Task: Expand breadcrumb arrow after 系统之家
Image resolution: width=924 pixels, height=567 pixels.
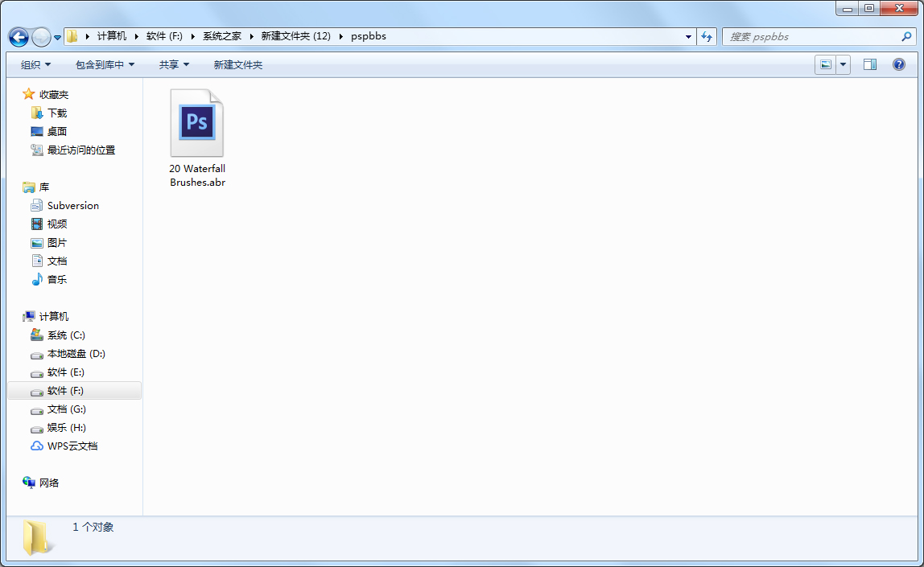Action: [x=252, y=36]
